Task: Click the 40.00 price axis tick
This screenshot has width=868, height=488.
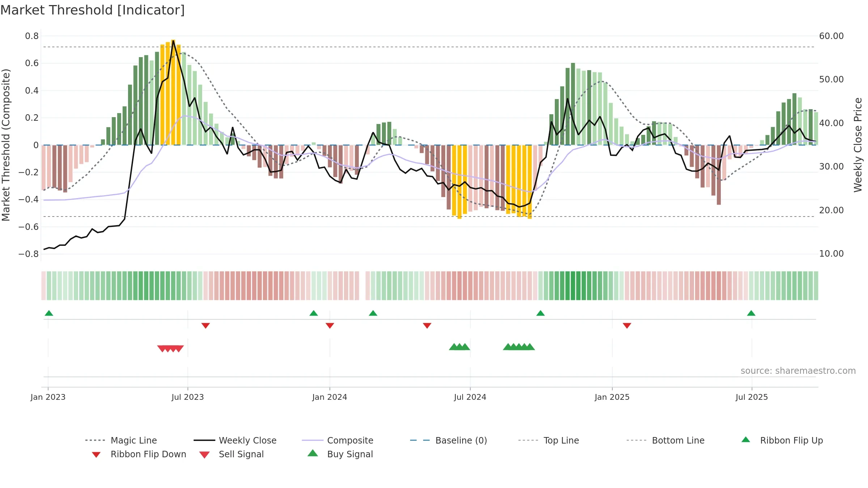Action: click(831, 123)
